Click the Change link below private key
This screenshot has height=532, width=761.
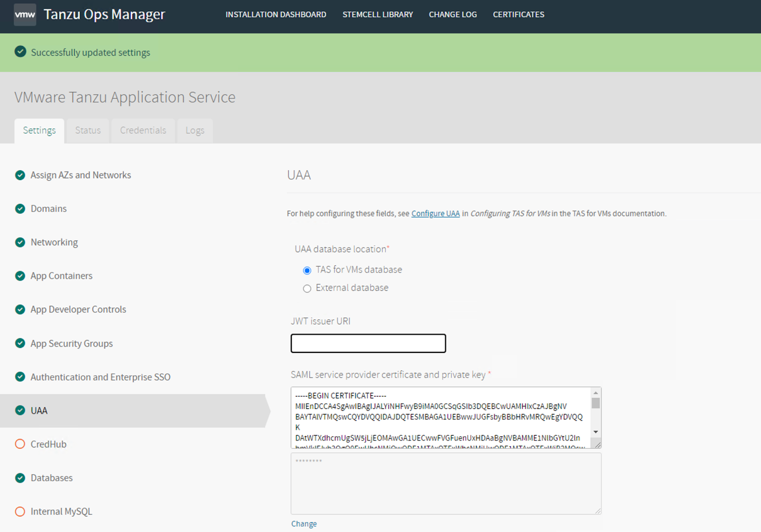(x=304, y=523)
